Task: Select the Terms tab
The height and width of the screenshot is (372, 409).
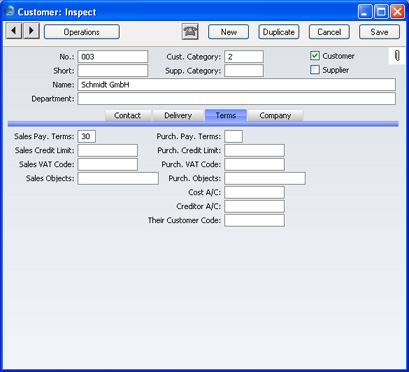Action: (x=226, y=115)
